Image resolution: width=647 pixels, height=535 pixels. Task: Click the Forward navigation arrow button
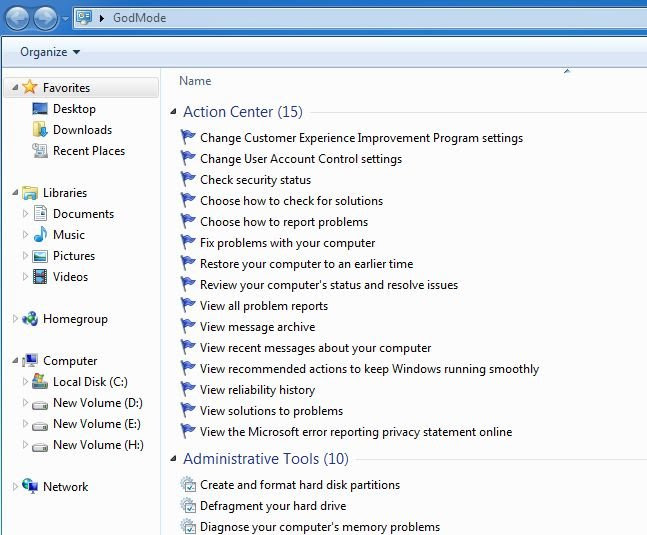[x=45, y=19]
